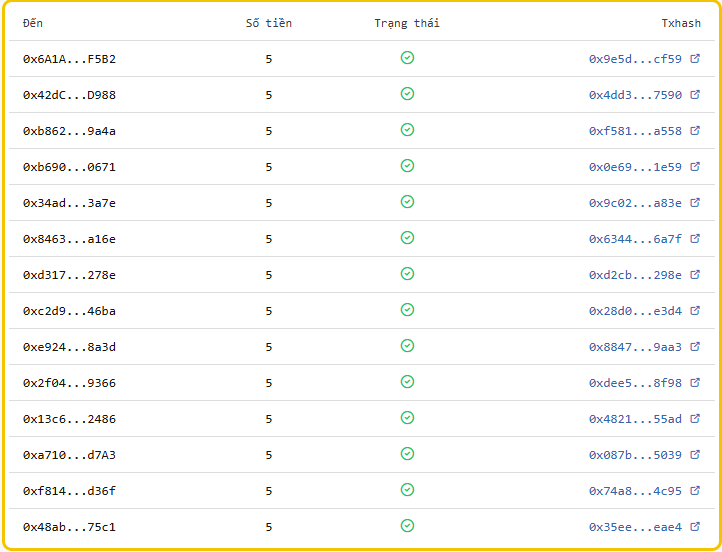The image size is (722, 552).
Task: Open external link icon beside 0x087b...5039
Action: [695, 454]
